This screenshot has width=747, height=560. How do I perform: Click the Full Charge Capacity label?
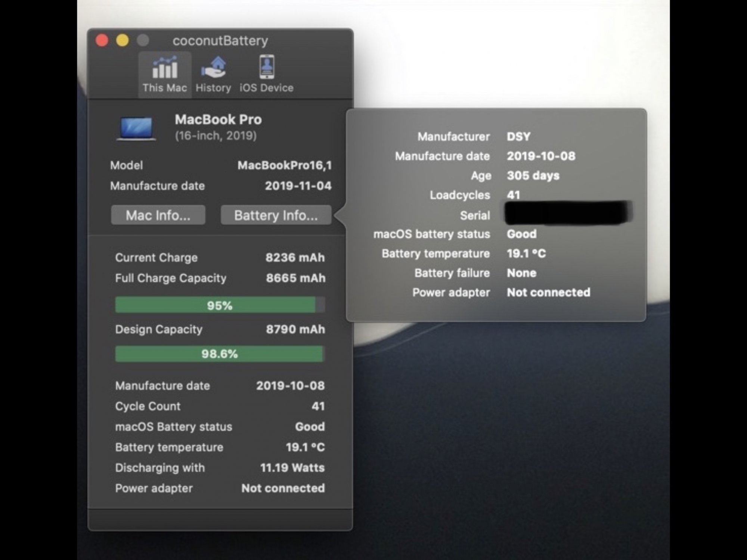coord(171,278)
